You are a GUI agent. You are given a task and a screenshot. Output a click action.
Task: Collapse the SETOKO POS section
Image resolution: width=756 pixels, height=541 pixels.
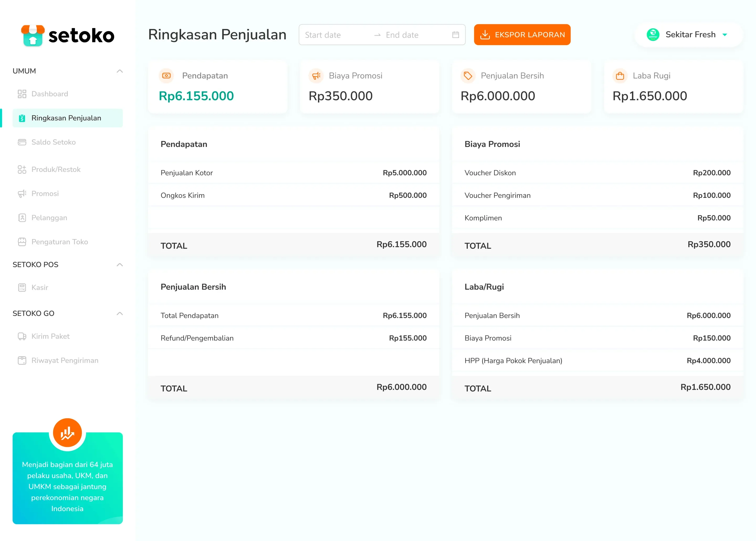[120, 264]
